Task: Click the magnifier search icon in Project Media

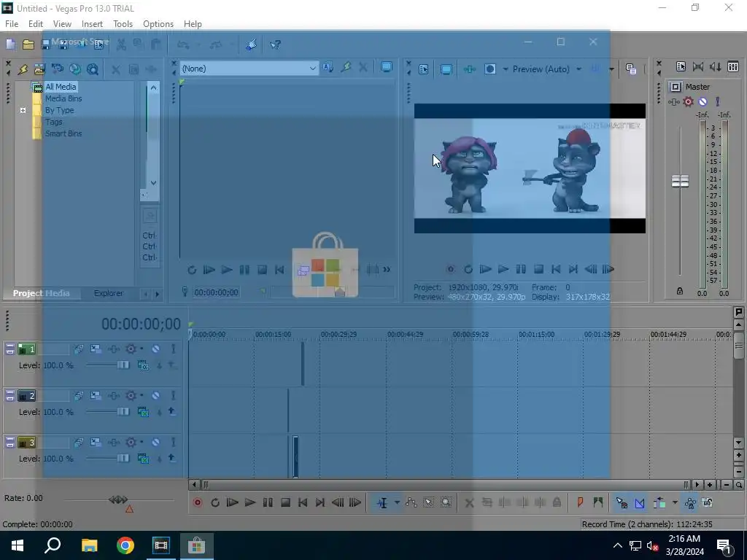Action: tap(93, 69)
